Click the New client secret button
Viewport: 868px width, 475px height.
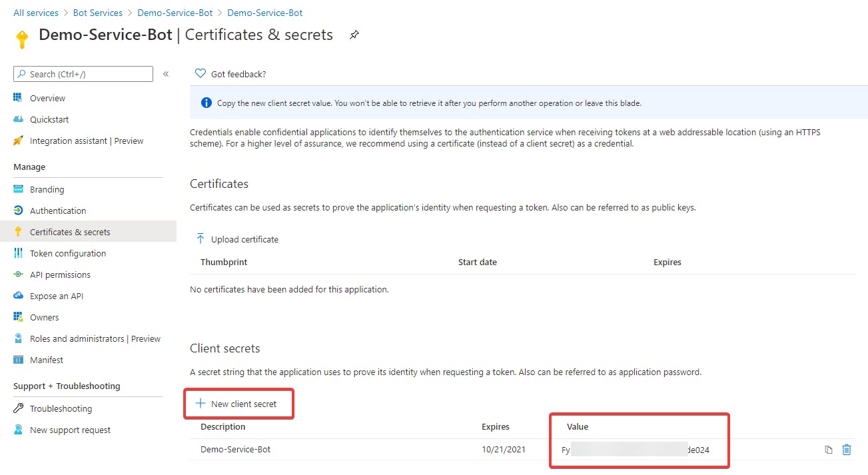(x=236, y=404)
